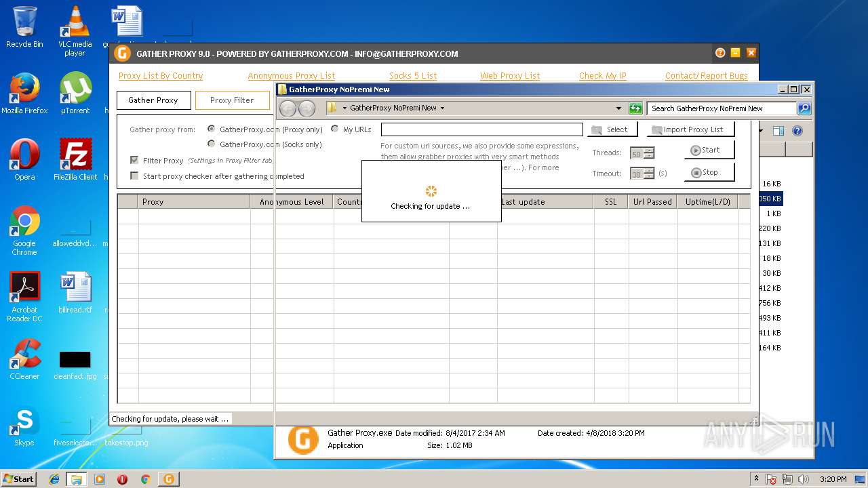868x488 pixels.
Task: Click the Start gathering button
Action: pos(709,150)
